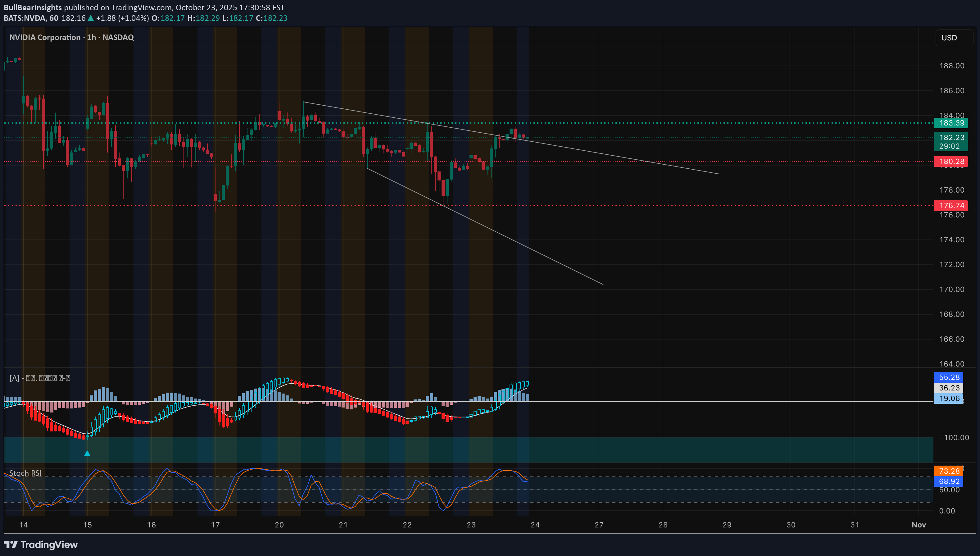Click the TradingView logo at bottom left
980x556 pixels.
[40, 545]
